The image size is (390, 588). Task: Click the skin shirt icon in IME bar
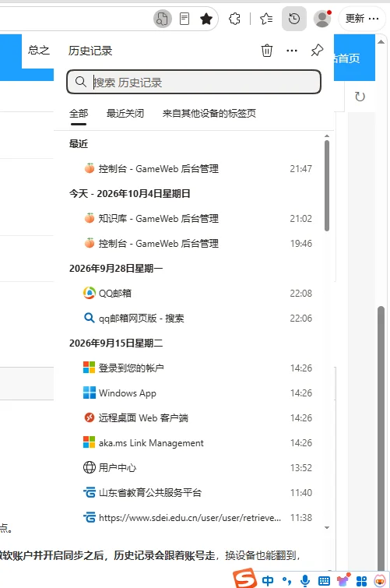point(343,580)
